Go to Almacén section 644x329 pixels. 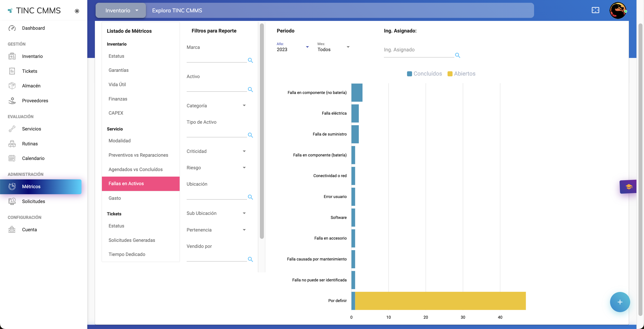[31, 86]
